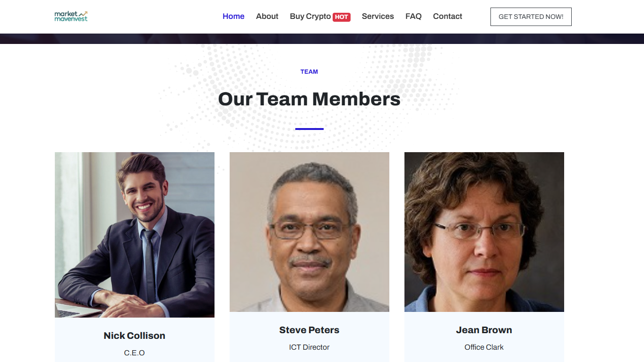Viewport: 644px width, 362px height.
Task: Click the Office Clark job title
Action: (484, 347)
